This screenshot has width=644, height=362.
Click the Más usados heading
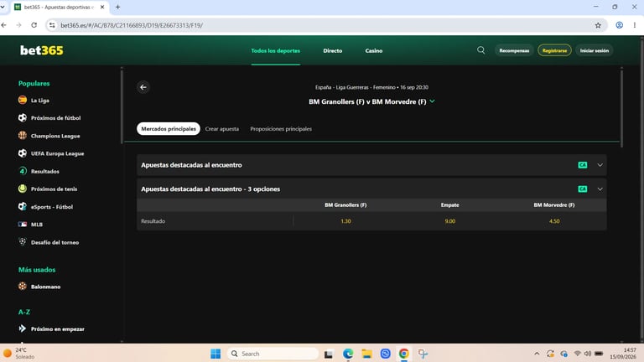point(37,270)
